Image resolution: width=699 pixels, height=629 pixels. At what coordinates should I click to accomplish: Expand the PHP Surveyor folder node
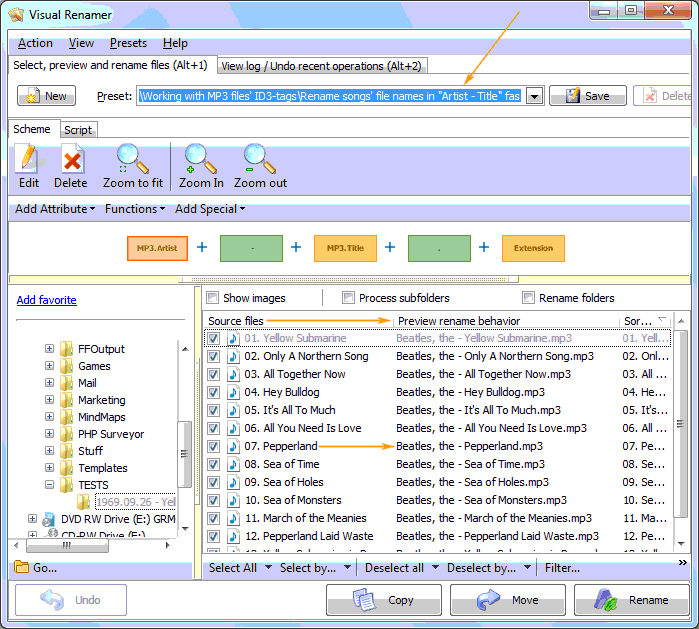(x=49, y=433)
